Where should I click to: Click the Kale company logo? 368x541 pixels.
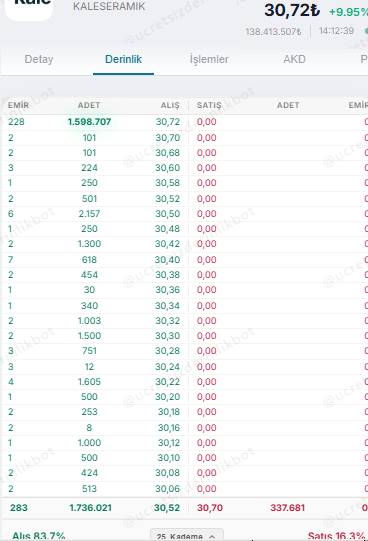click(x=29, y=9)
